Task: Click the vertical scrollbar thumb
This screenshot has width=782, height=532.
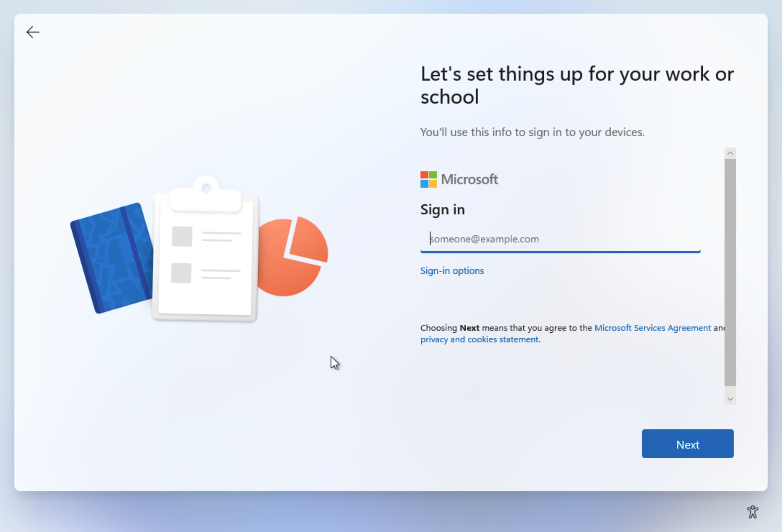Action: tap(730, 273)
